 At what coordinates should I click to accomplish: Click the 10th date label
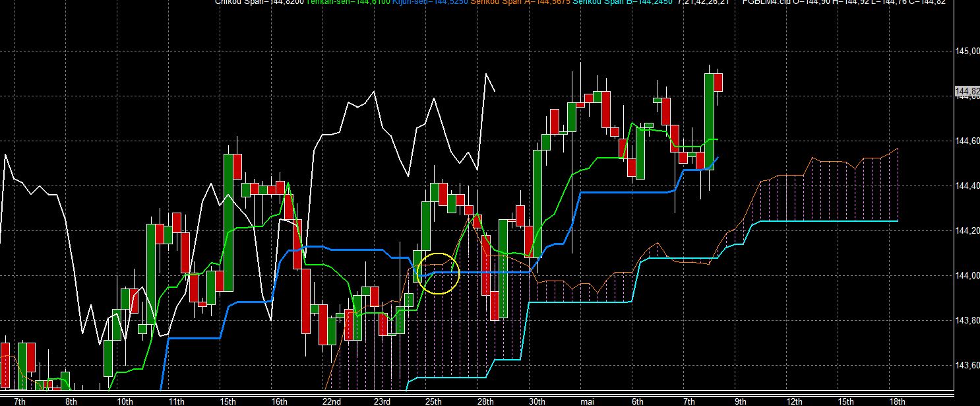point(125,401)
